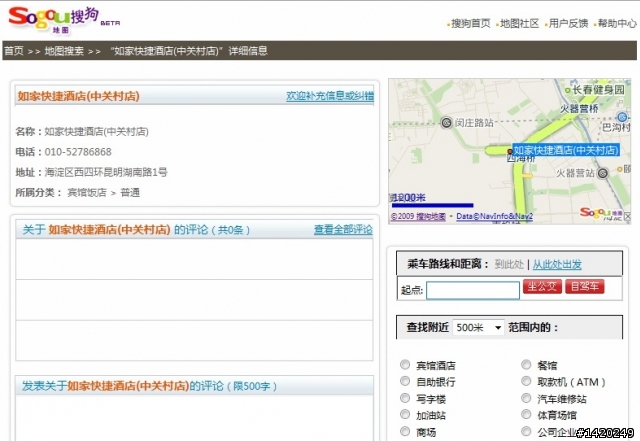Screen dimensions: 640x441
Task: Click 闵庄路站 station icon on map
Action: [x=447, y=122]
